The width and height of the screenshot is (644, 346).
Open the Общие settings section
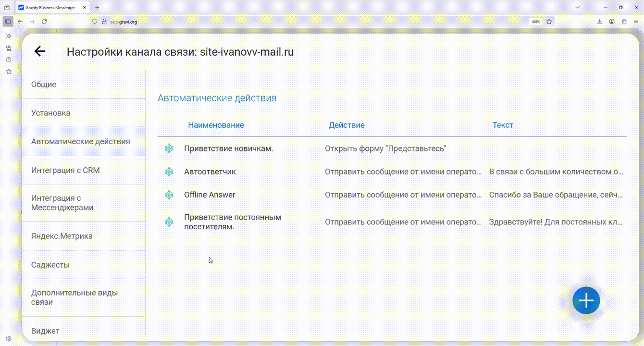tap(44, 85)
